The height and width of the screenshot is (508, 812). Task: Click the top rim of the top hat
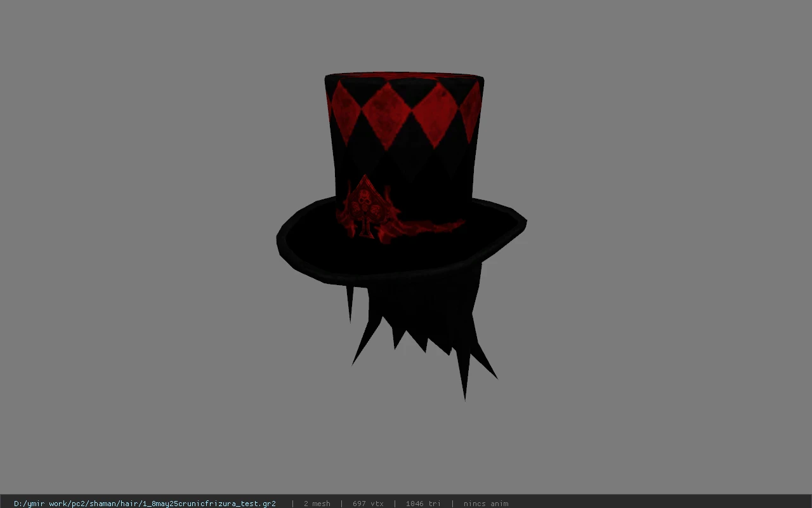pos(404,77)
